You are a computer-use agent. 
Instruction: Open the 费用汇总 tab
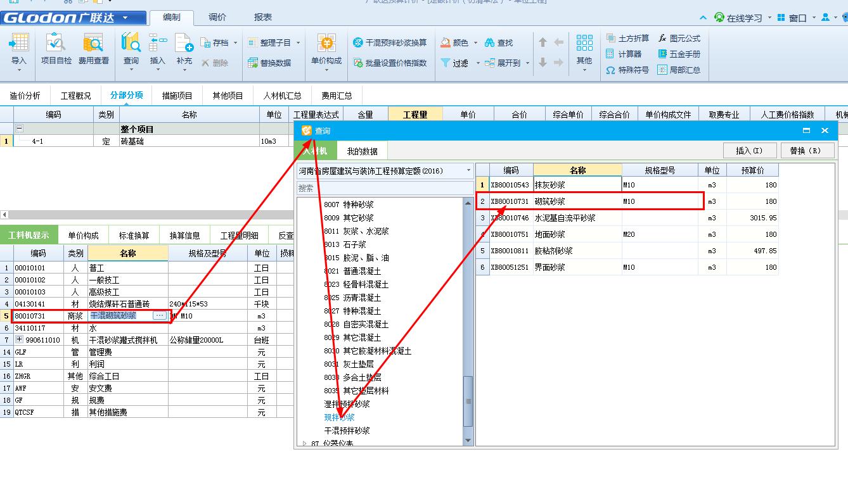(x=337, y=96)
